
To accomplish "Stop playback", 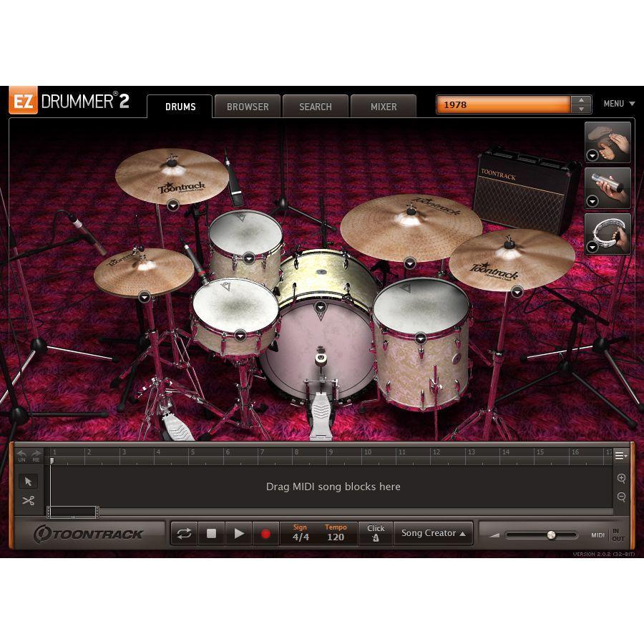I will click(211, 534).
